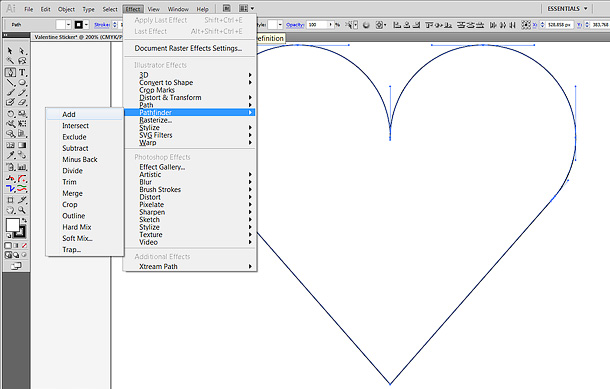
Task: Select the Rotate tool
Action: coord(10,114)
